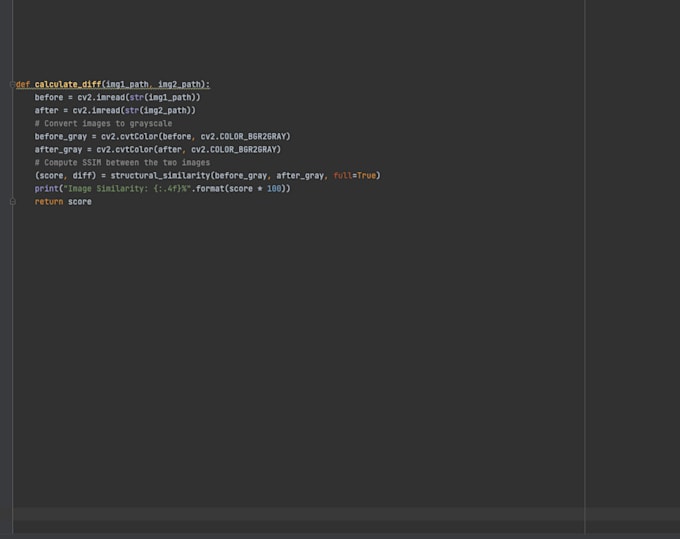Click the print statement keyword
The width and height of the screenshot is (680, 539).
(x=46, y=188)
